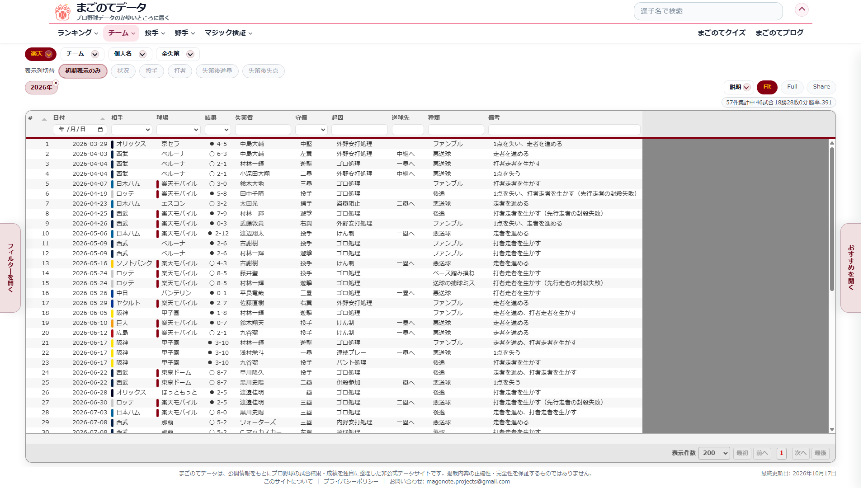Click the table scrollbar down arrow
This screenshot has width=868, height=488.
point(832,430)
